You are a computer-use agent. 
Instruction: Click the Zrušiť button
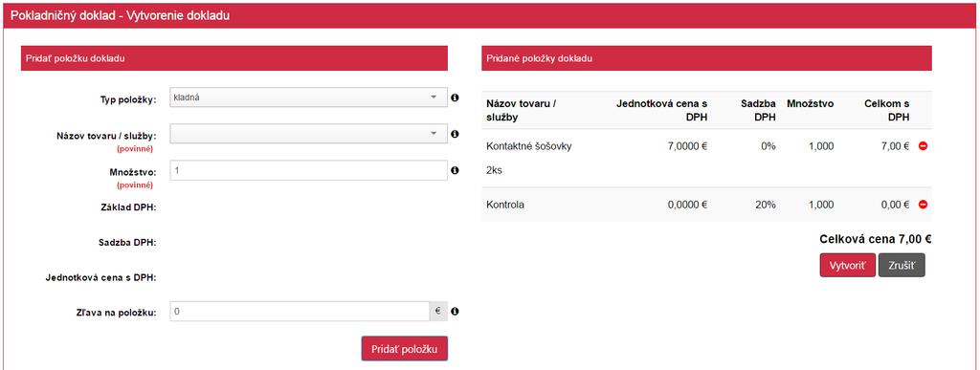pyautogui.click(x=902, y=265)
